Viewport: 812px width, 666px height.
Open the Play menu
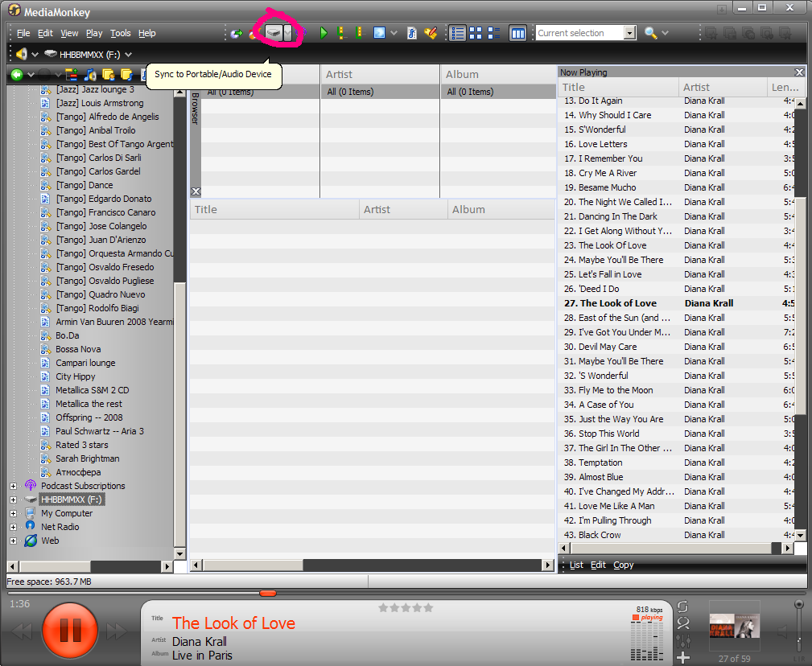coord(94,33)
